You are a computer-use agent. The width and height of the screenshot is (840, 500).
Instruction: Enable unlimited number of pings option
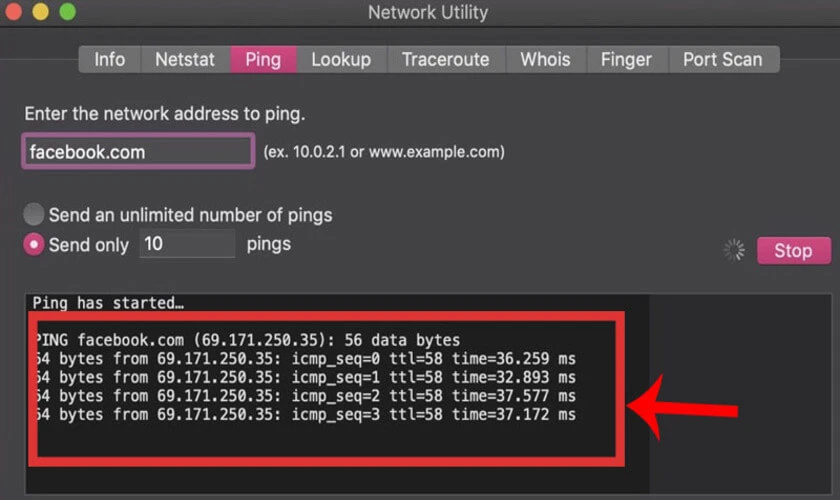coord(34,214)
